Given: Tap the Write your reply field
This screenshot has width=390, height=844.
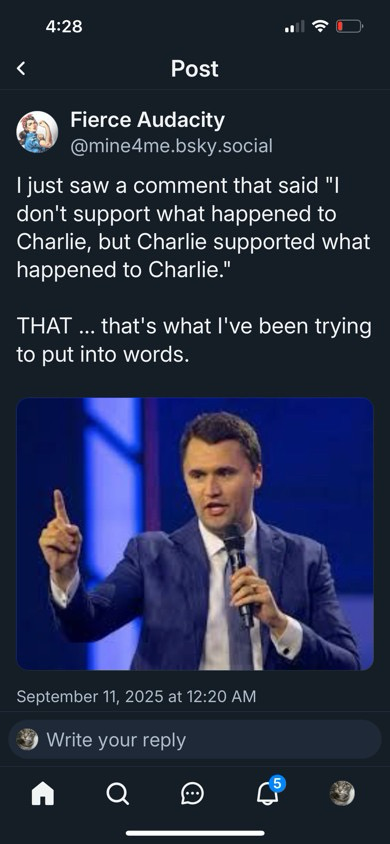Looking at the screenshot, I should click(195, 740).
